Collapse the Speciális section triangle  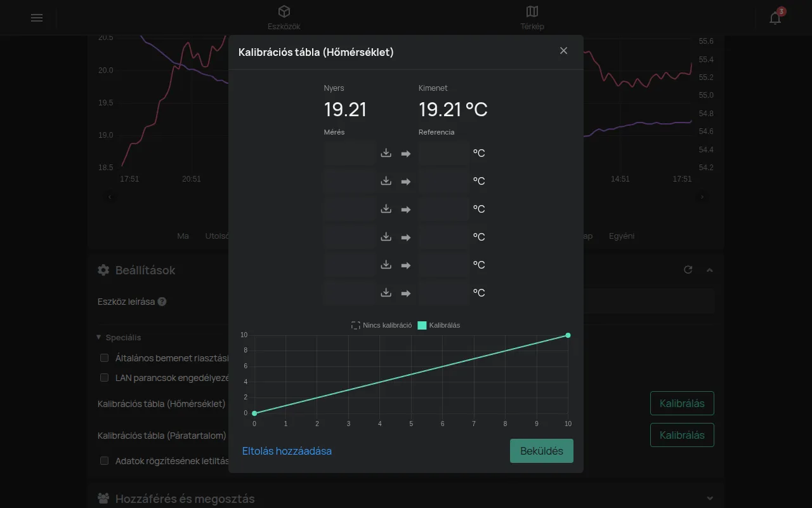pos(99,337)
